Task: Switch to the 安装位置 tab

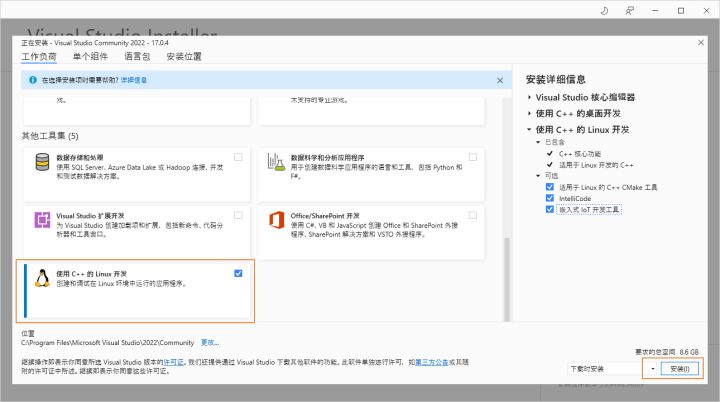Action: coord(184,57)
